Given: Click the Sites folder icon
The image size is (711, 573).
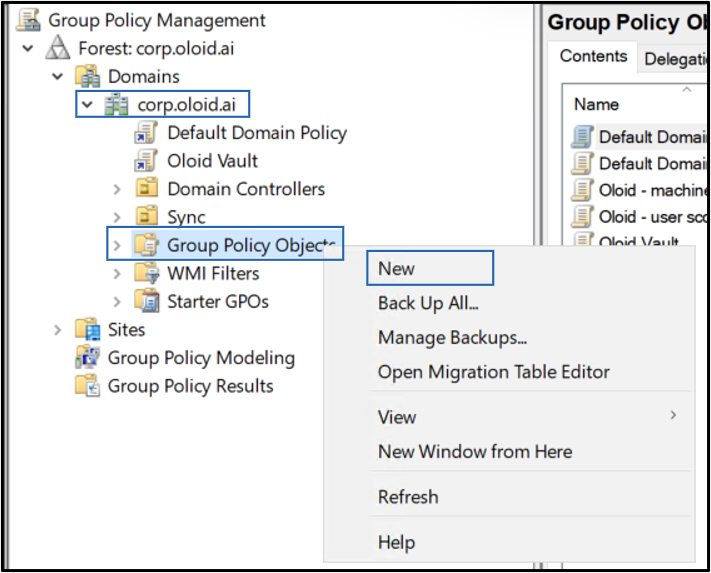Looking at the screenshot, I should [88, 329].
